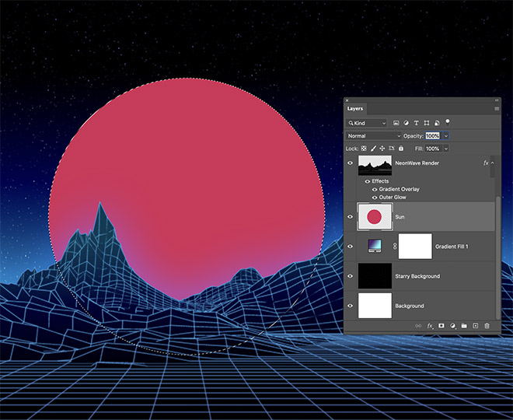
Task: Click the lock all padlock icon
Action: pos(401,148)
